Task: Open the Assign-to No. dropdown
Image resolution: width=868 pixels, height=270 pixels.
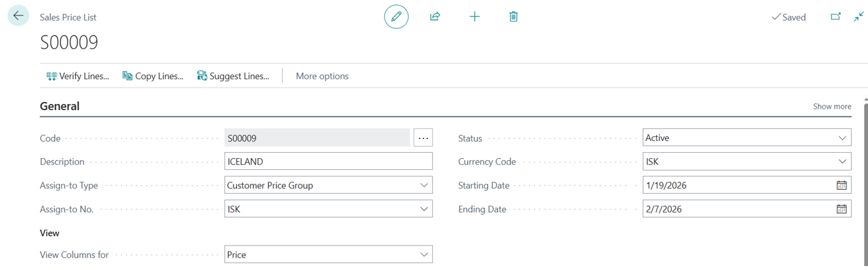Action: click(x=423, y=209)
